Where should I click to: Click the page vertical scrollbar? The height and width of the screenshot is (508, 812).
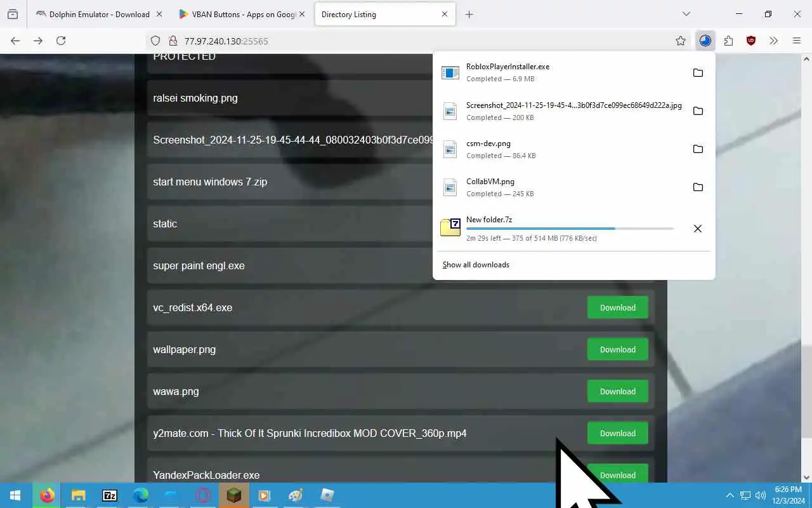point(806,391)
